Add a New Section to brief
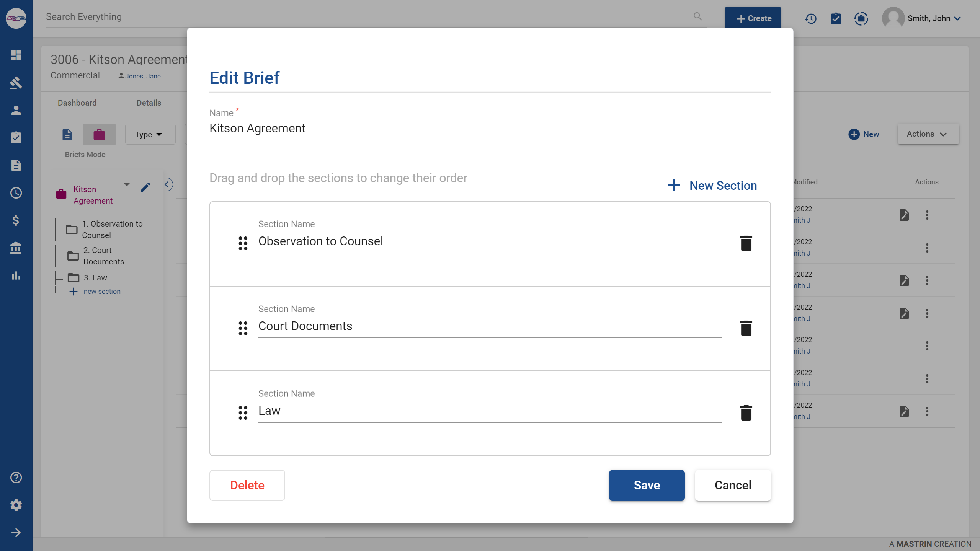 (x=712, y=186)
